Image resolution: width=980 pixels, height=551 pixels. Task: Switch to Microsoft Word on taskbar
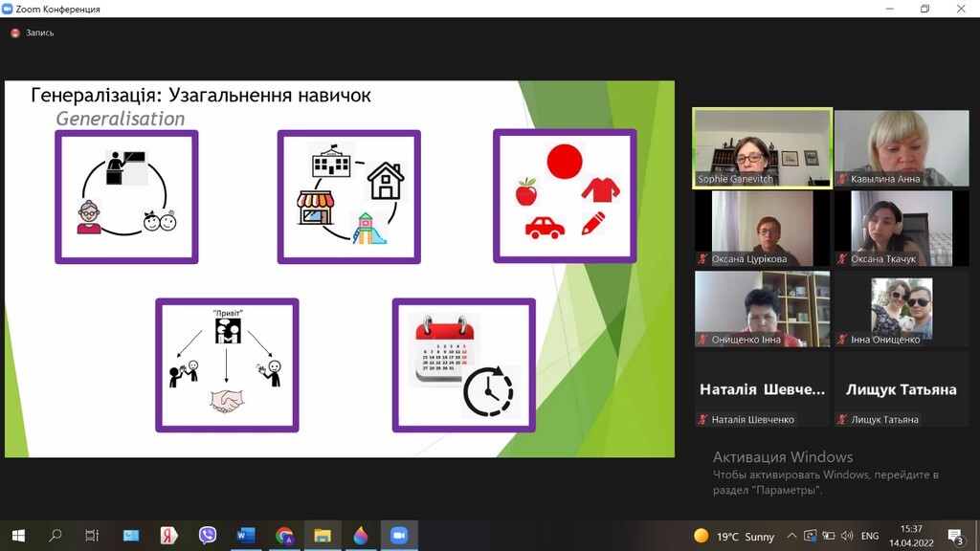point(246,536)
